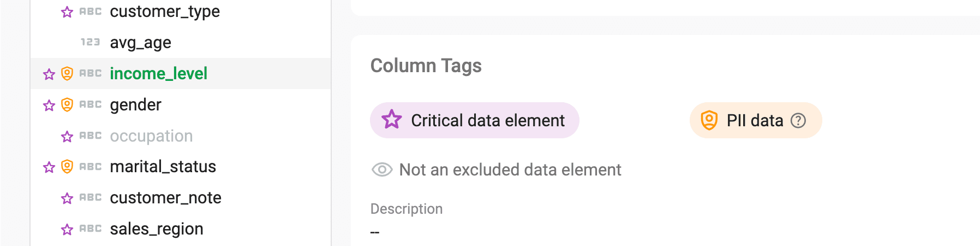Toggle the Critical data element tag
The image size is (980, 246).
coord(474,120)
